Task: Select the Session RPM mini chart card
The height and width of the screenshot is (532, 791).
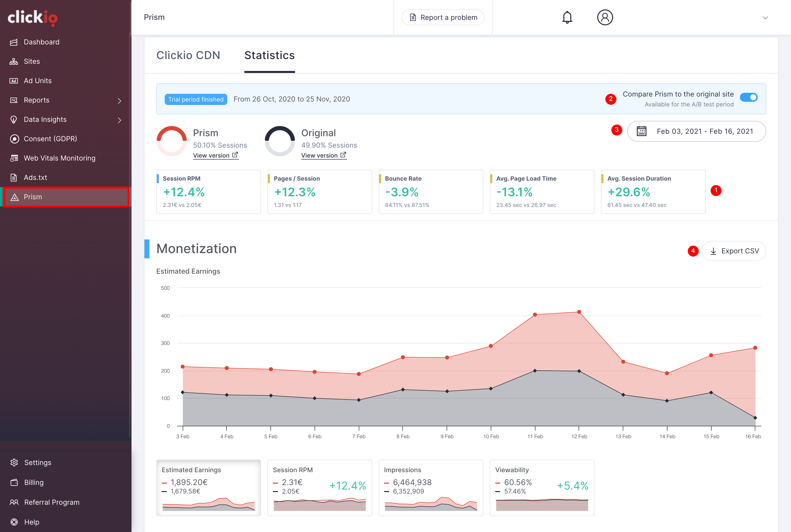Action: (x=320, y=488)
